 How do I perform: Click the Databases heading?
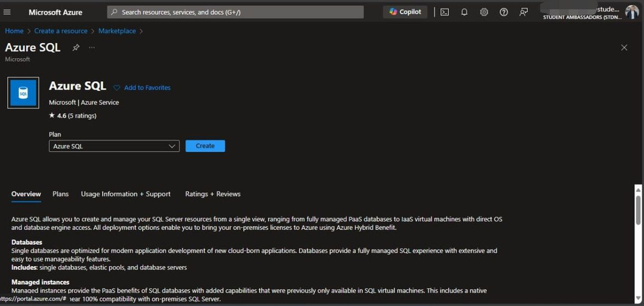26,242
